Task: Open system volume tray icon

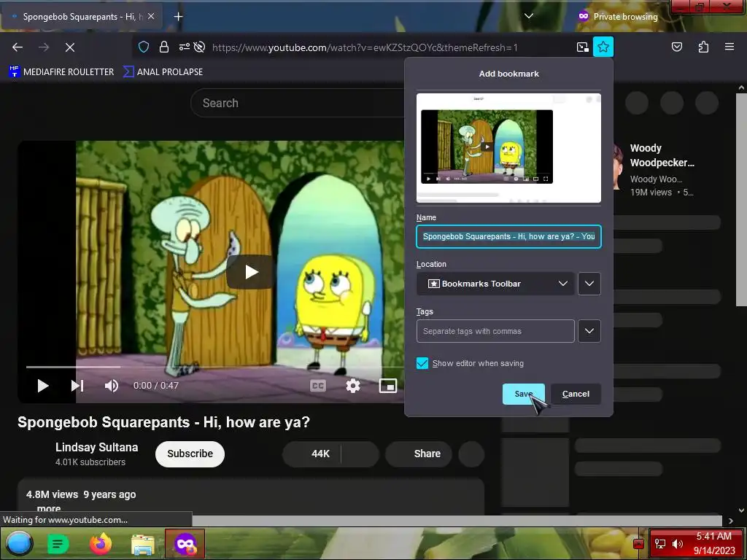Action: coord(677,544)
